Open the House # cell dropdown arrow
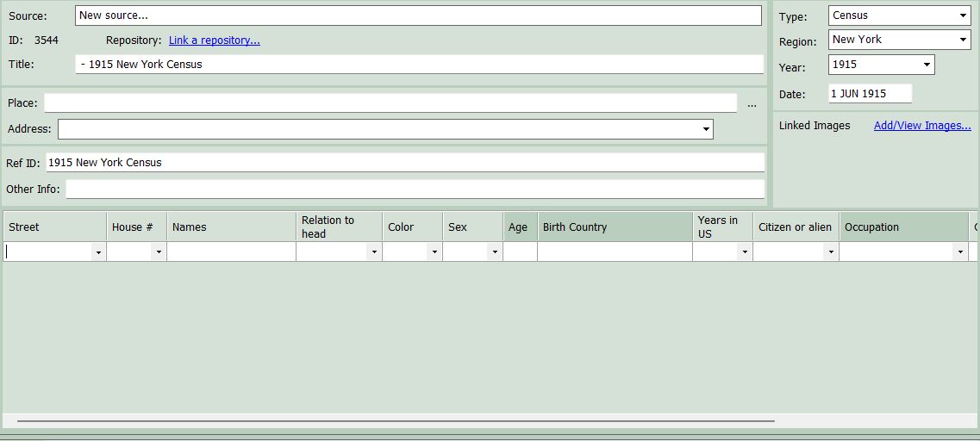The image size is (980, 441). [159, 252]
